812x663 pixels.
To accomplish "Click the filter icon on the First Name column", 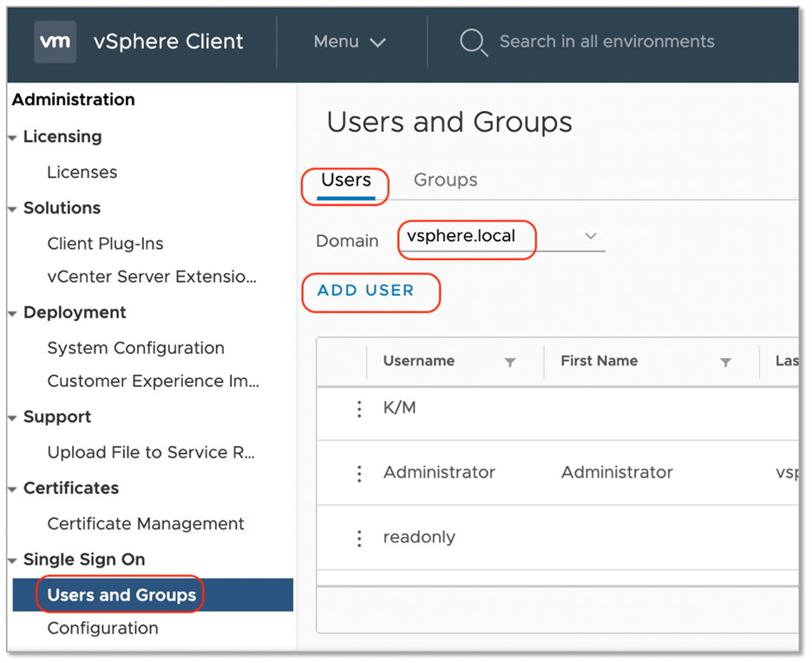I will tap(726, 362).
